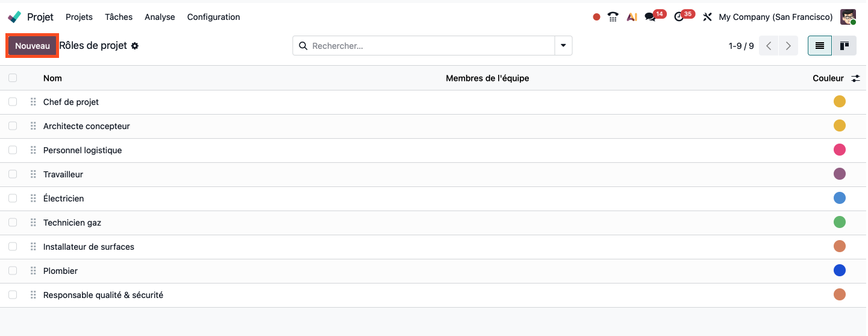Screen dimensions: 868x336
Task: Open the optional columns settings toggle
Action: point(855,78)
